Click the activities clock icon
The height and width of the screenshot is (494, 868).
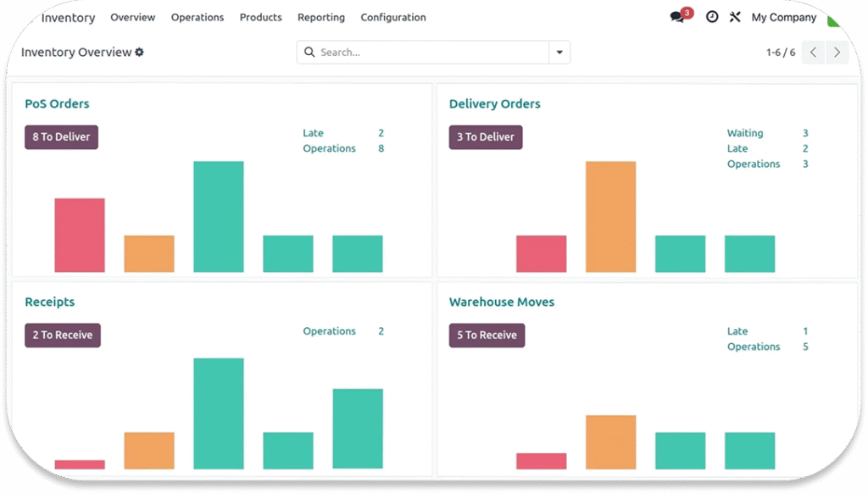click(x=712, y=17)
